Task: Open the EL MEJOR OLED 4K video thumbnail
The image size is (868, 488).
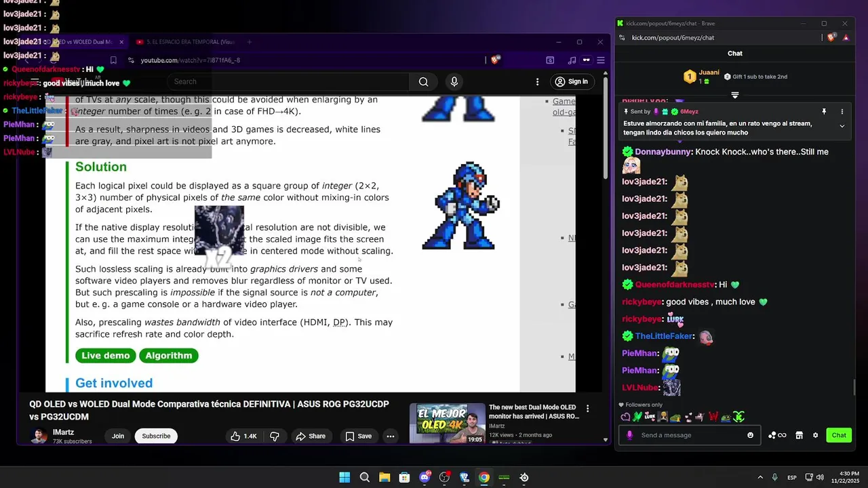Action: [447, 424]
